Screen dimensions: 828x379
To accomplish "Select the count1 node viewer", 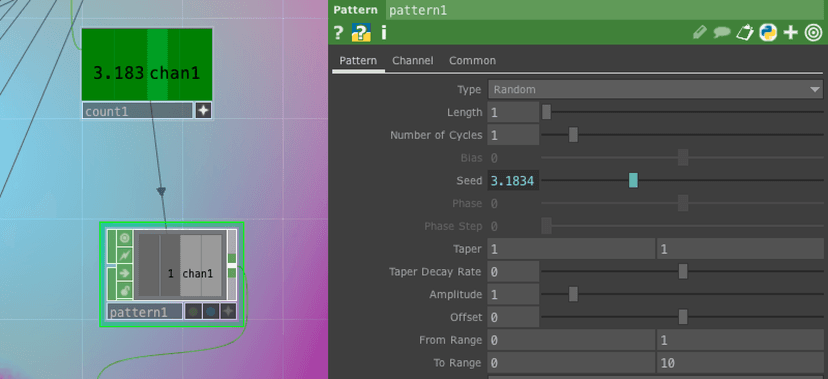I will [x=147, y=64].
